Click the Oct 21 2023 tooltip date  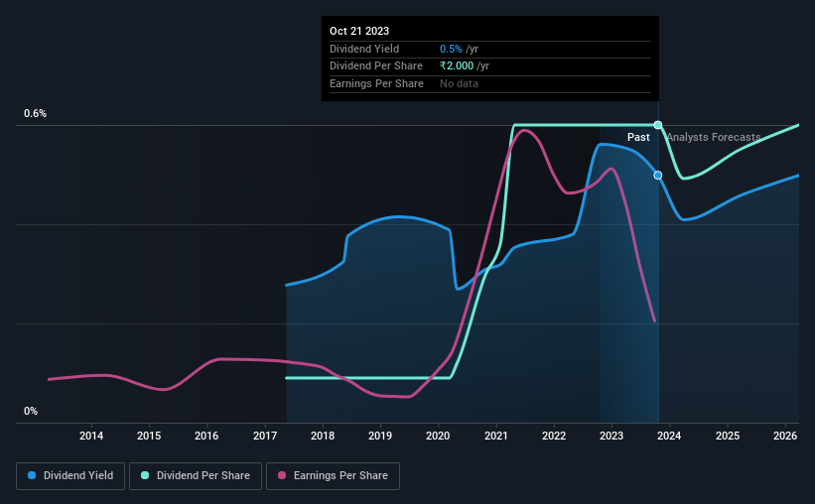tap(359, 31)
